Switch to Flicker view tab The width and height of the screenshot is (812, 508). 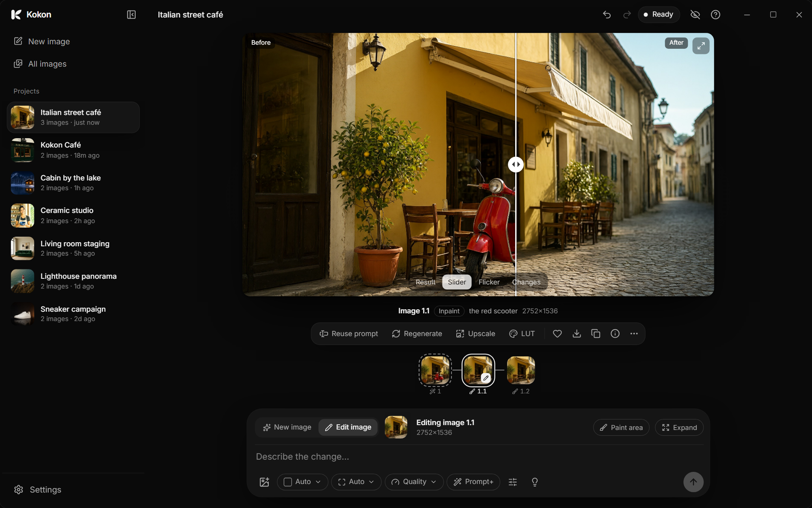(x=489, y=282)
